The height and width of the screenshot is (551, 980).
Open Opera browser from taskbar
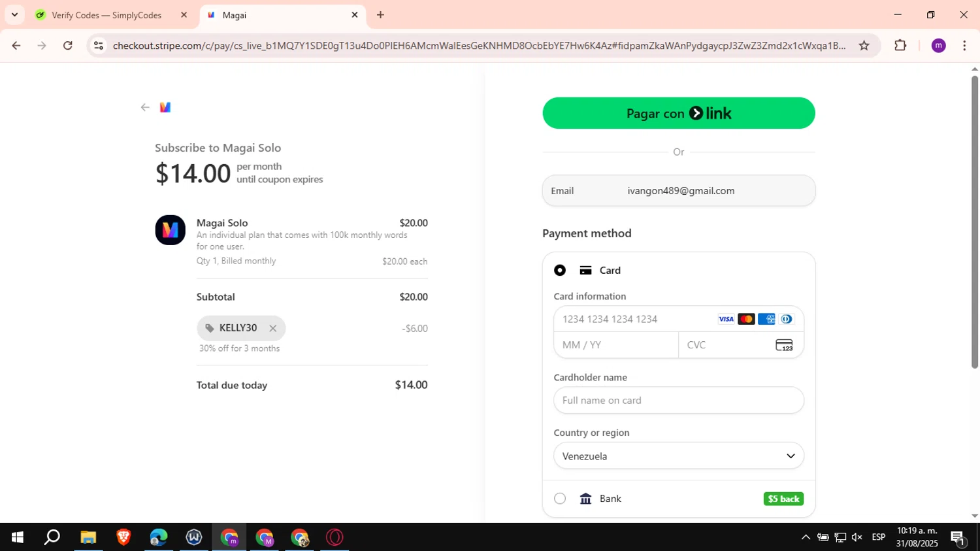coord(335,537)
